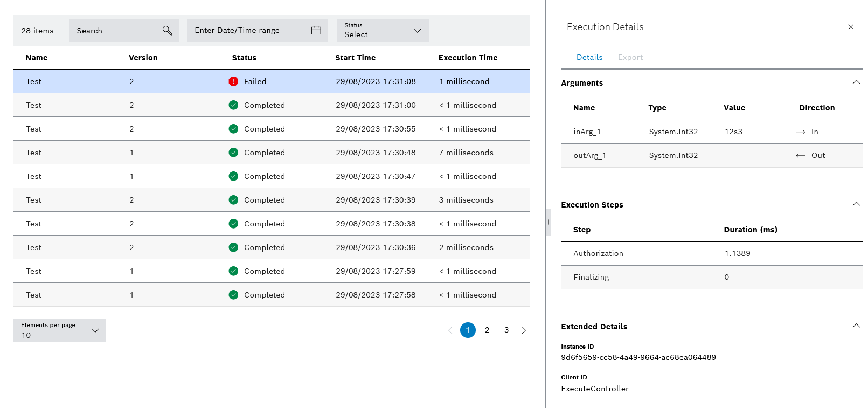Click the Instance ID value 9d6f5659-cc58...
Image resolution: width=868 pixels, height=408 pixels.
pyautogui.click(x=638, y=357)
